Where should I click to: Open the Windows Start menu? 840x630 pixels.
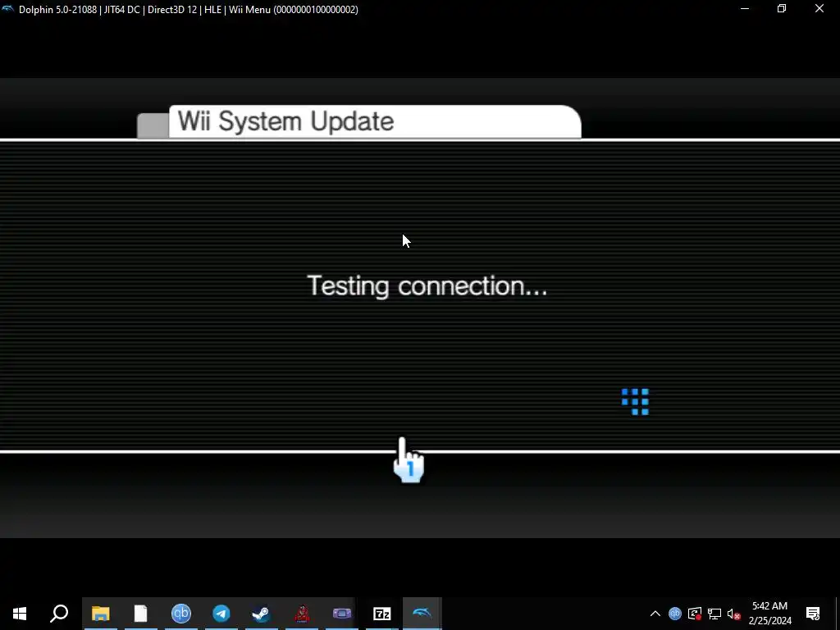click(x=20, y=614)
